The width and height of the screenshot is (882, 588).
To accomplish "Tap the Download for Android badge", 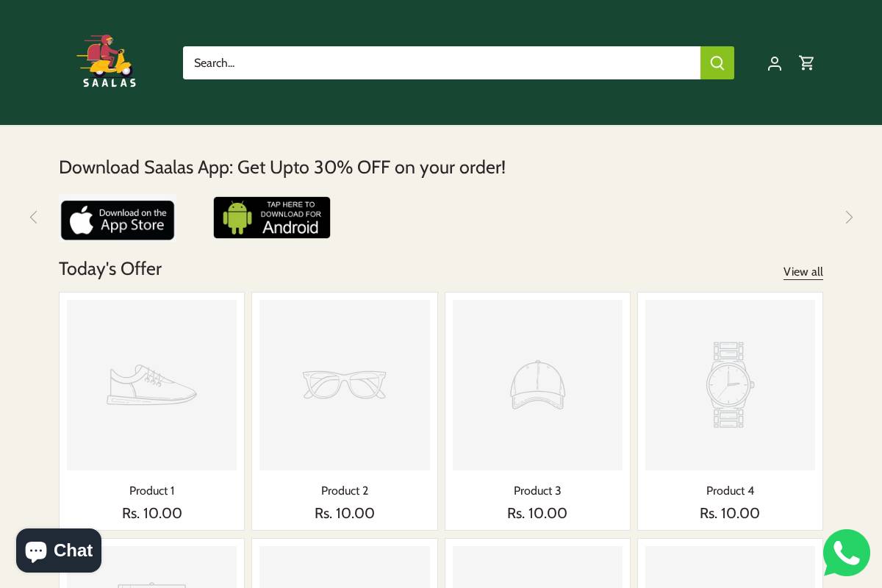I will coord(272,218).
